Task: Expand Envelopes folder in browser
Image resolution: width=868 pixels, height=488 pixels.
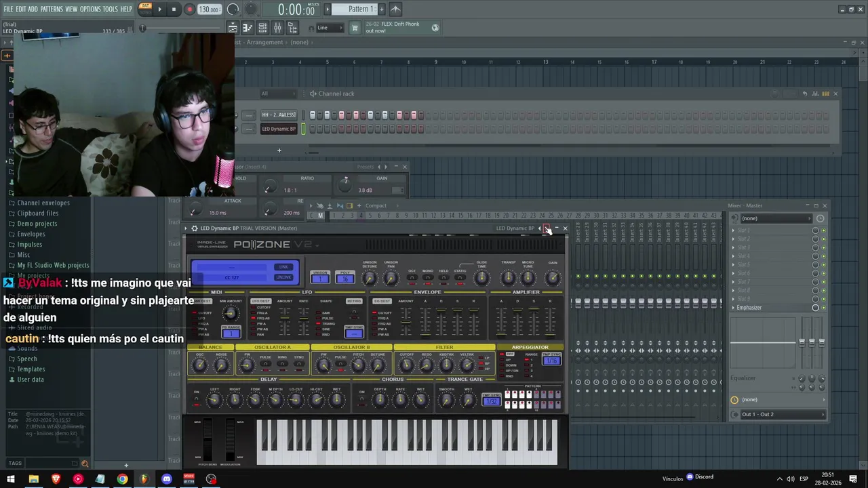Action: 31,234
